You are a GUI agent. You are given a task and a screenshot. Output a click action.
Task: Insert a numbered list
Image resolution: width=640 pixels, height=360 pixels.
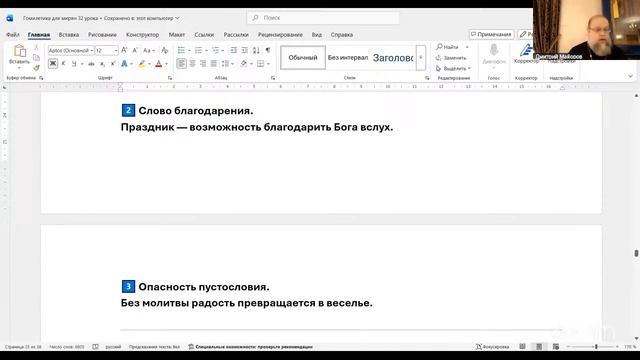coord(198,50)
